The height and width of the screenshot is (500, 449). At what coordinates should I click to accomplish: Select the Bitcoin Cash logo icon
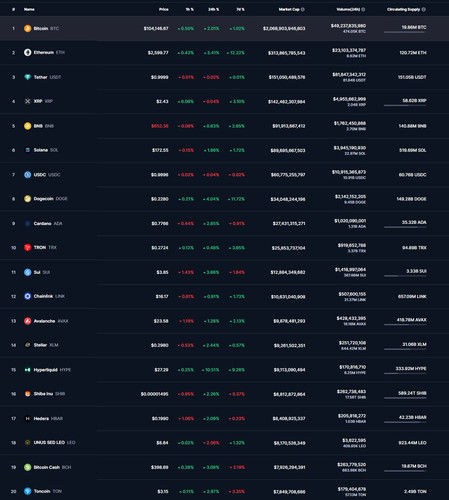28,467
